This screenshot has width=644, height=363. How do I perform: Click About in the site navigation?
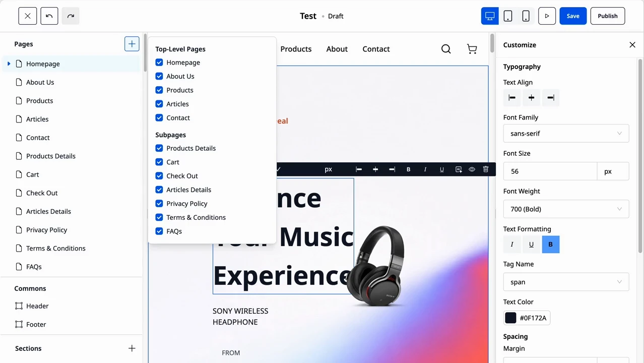[x=337, y=49]
